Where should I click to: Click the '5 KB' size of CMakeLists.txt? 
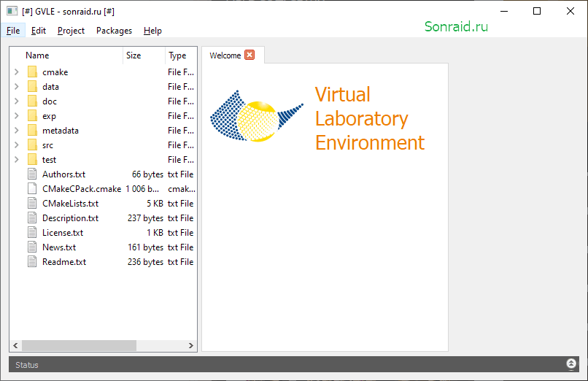tap(155, 204)
